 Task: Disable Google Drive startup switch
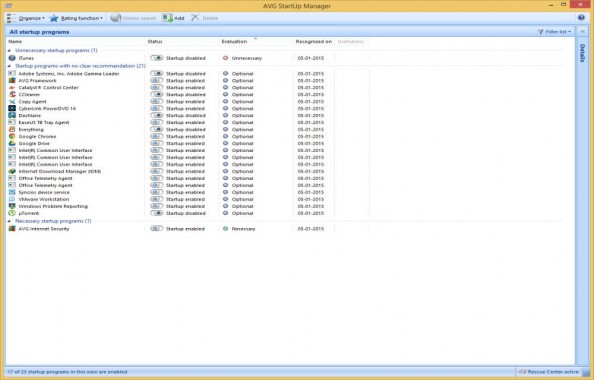point(156,143)
